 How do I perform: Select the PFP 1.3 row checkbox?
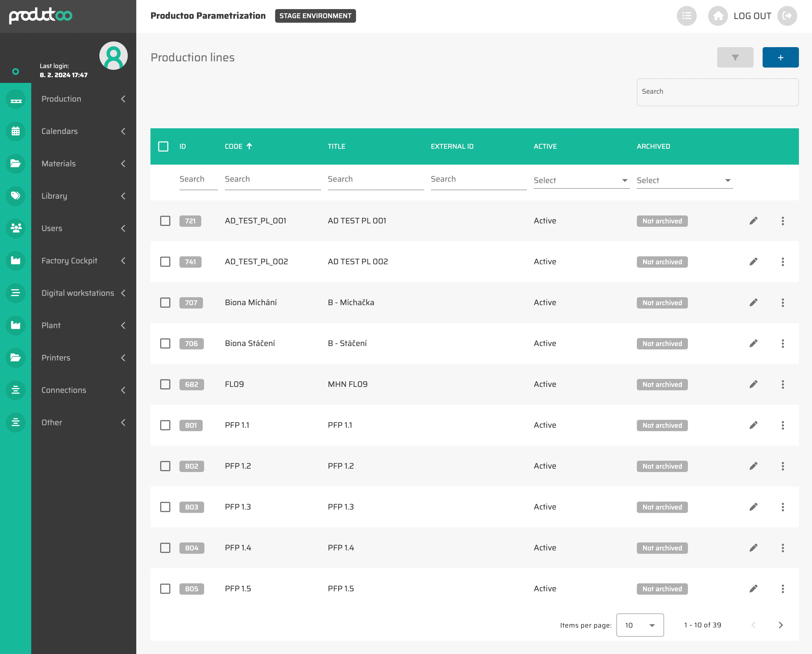[x=165, y=507]
